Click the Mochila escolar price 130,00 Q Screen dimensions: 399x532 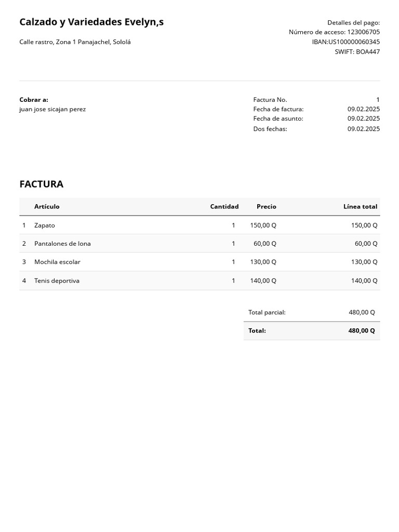pos(263,262)
